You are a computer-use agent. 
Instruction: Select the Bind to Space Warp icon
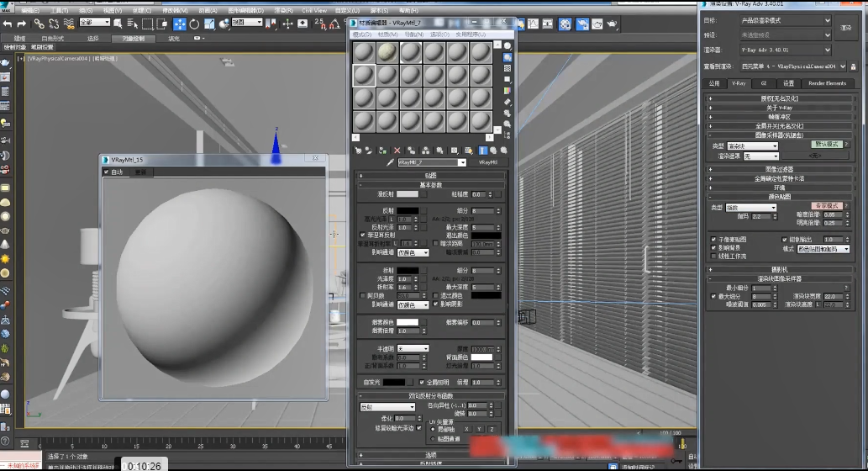tap(69, 24)
